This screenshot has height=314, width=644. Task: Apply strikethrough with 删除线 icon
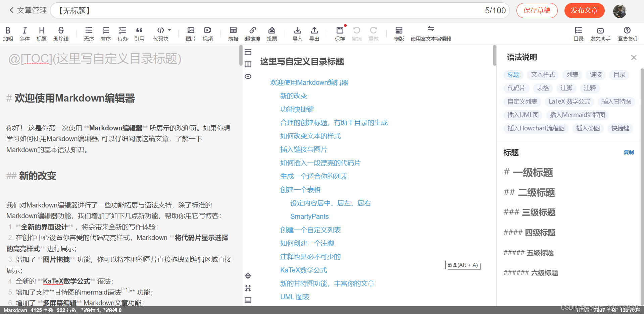pyautogui.click(x=61, y=34)
